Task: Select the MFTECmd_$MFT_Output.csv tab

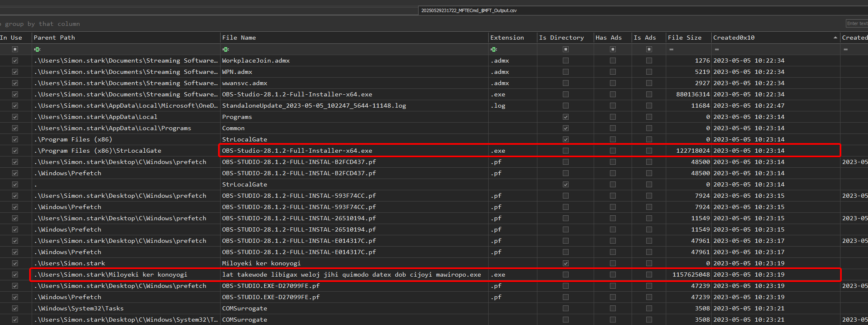Action: (469, 10)
